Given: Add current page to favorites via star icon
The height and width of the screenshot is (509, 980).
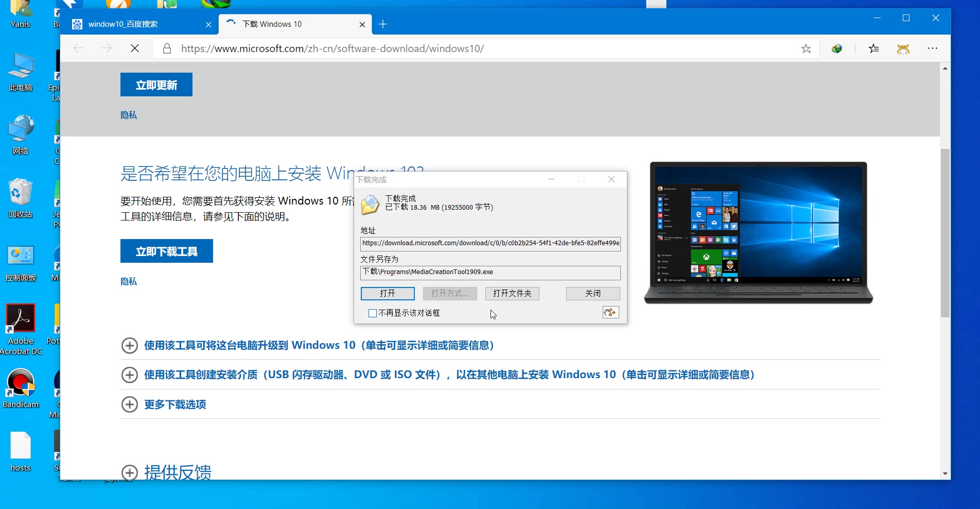Looking at the screenshot, I should 806,48.
